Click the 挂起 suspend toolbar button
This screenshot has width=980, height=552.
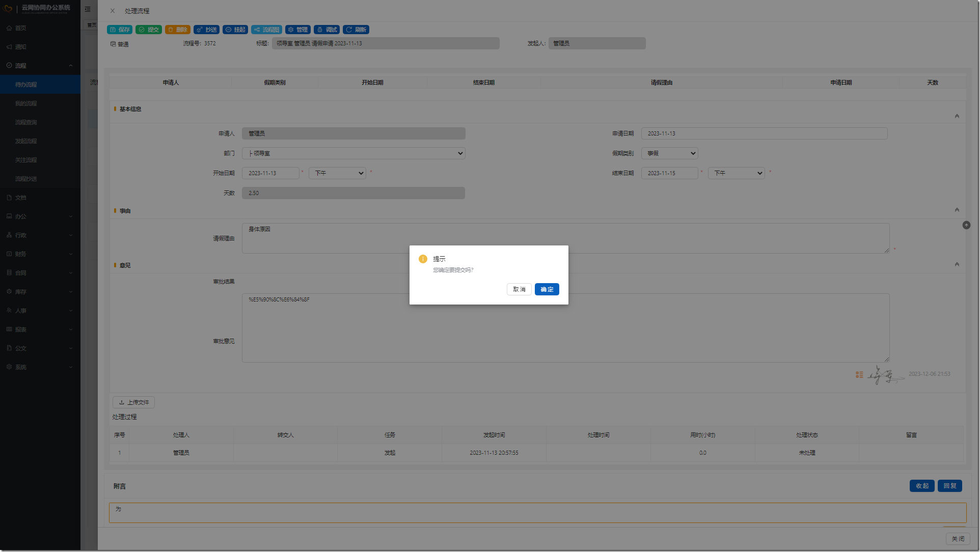pyautogui.click(x=235, y=30)
